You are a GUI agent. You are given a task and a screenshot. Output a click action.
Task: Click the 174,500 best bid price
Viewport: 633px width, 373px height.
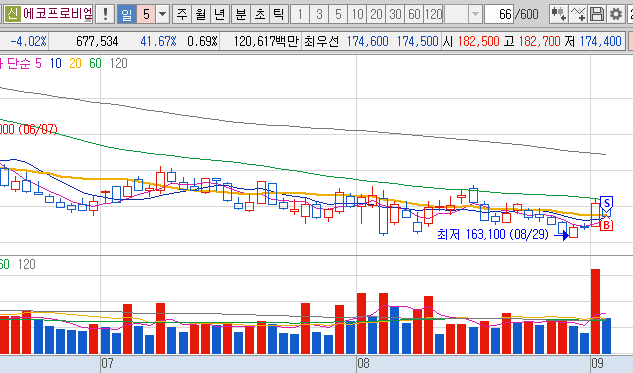[417, 41]
